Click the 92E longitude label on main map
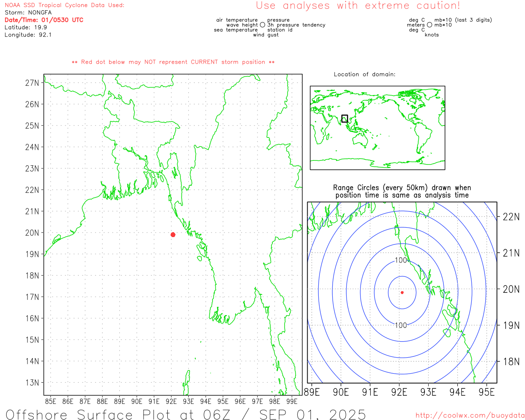Viewport: 525px width, 420px height. (x=171, y=401)
